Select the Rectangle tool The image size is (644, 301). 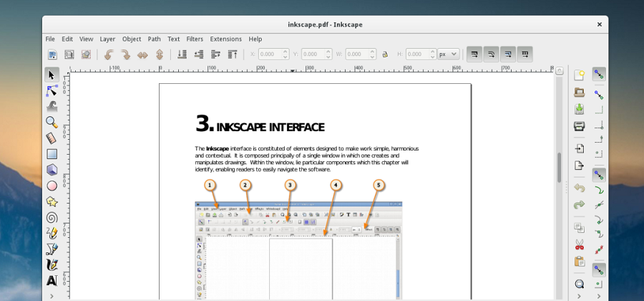[52, 154]
